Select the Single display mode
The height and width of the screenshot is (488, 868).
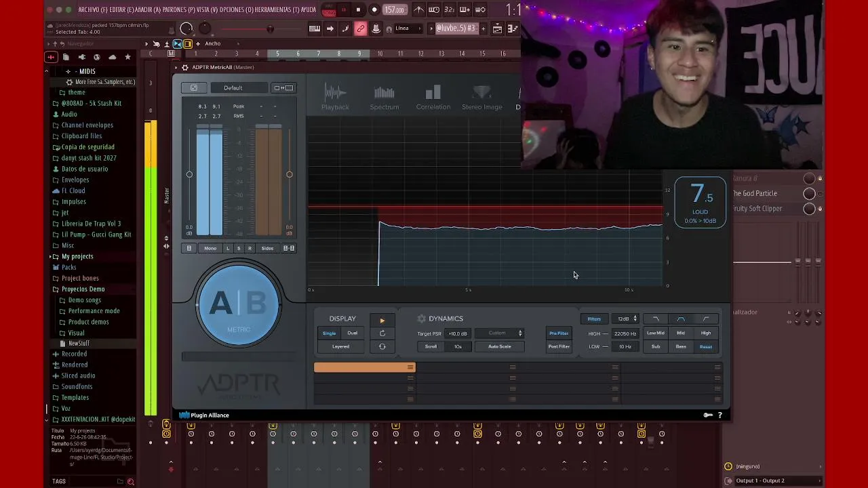point(329,333)
